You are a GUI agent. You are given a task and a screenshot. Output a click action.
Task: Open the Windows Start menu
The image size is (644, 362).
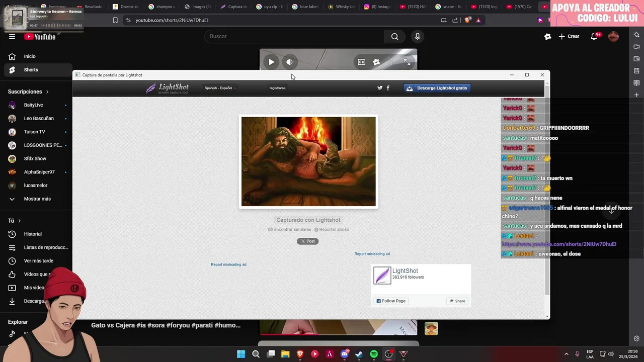pyautogui.click(x=241, y=354)
